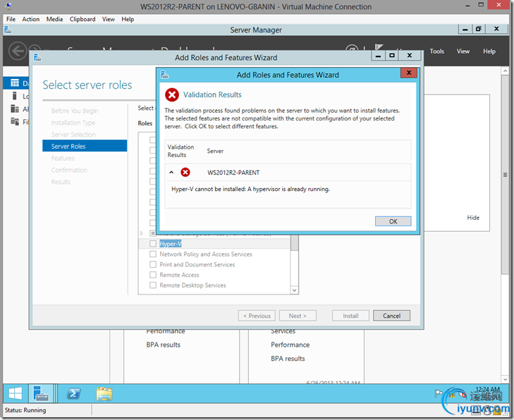The height and width of the screenshot is (420, 514).
Task: Close the Validation Results dialog
Action: (409, 73)
